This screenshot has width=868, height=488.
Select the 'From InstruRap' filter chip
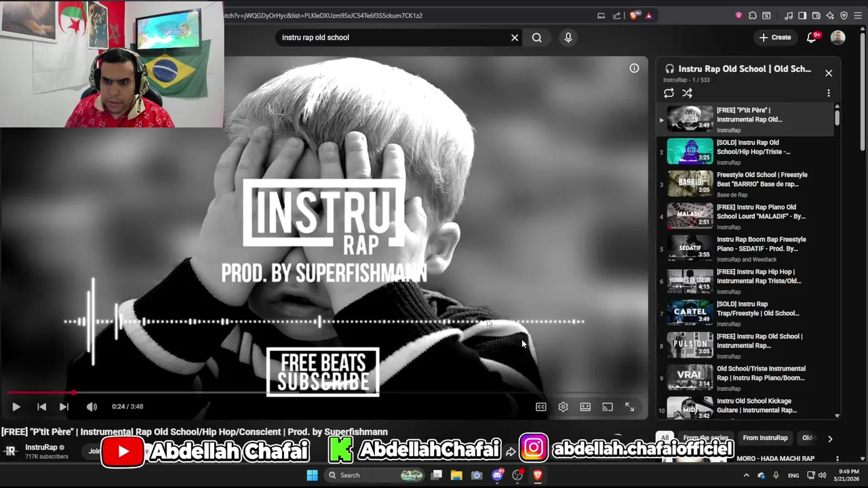click(x=765, y=438)
